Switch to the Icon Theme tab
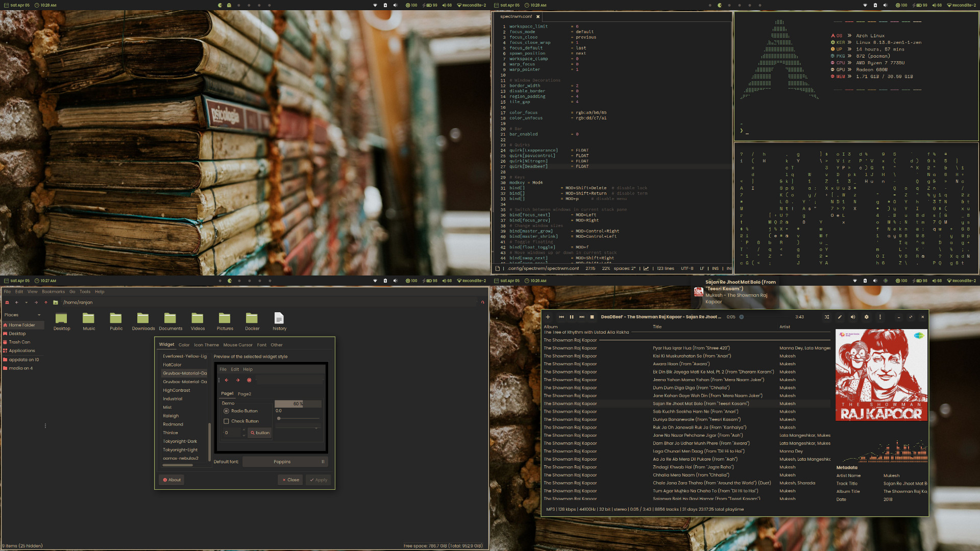 click(206, 345)
